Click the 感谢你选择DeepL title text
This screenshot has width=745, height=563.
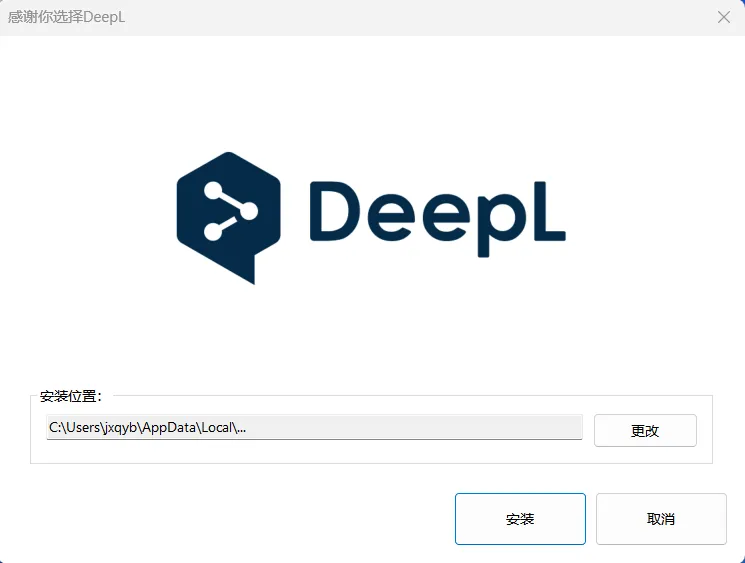point(67,17)
